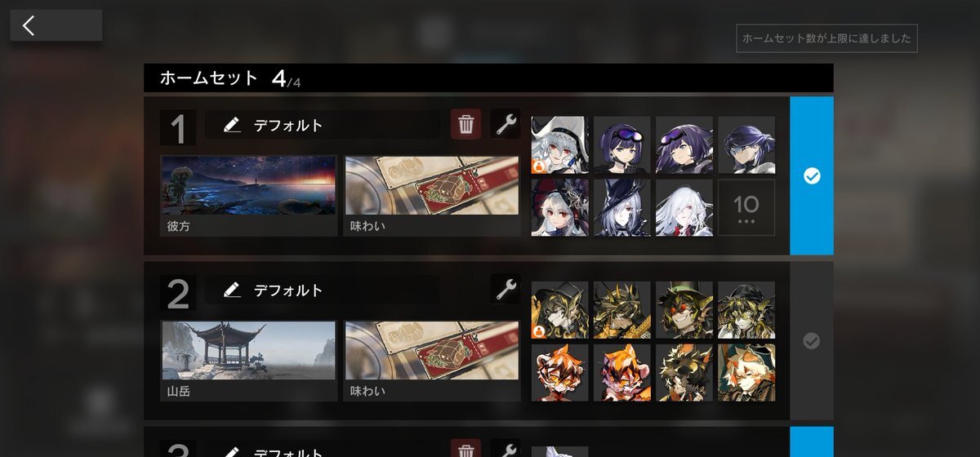
Task: Select the 味わい UI theme in set 1
Action: tap(432, 196)
